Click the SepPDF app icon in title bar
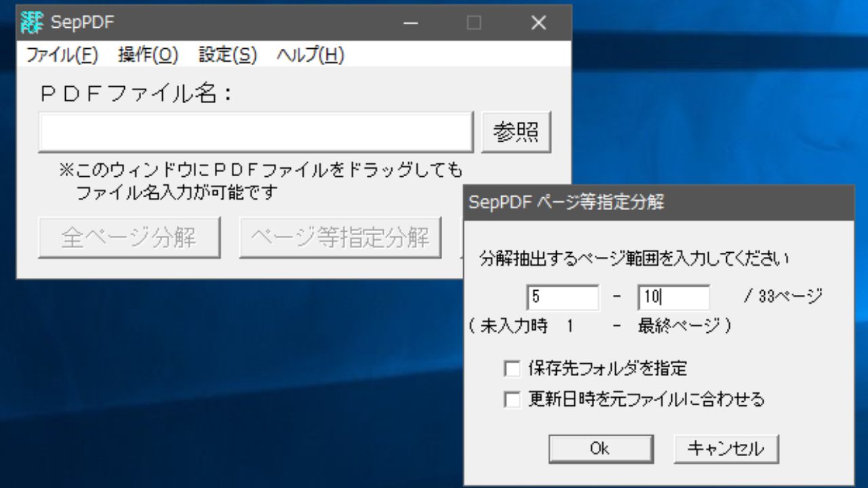Viewport: 868px width, 488px height. (33, 23)
